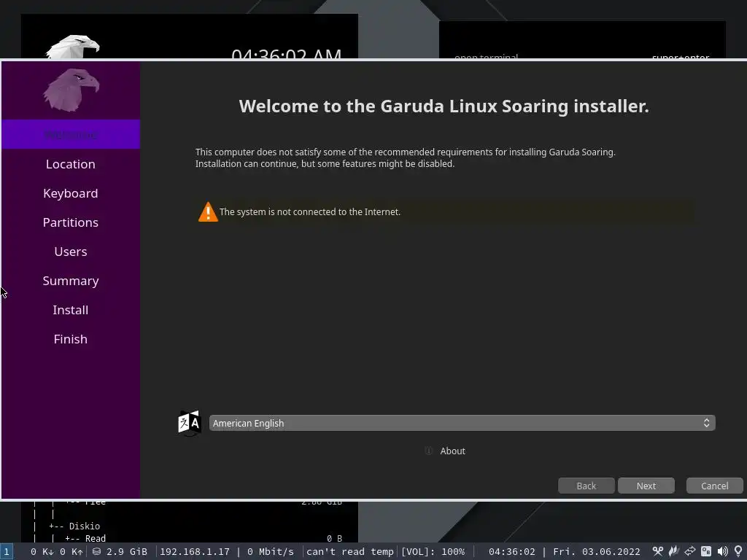Click the Next button
The height and width of the screenshot is (560, 747).
click(x=646, y=486)
